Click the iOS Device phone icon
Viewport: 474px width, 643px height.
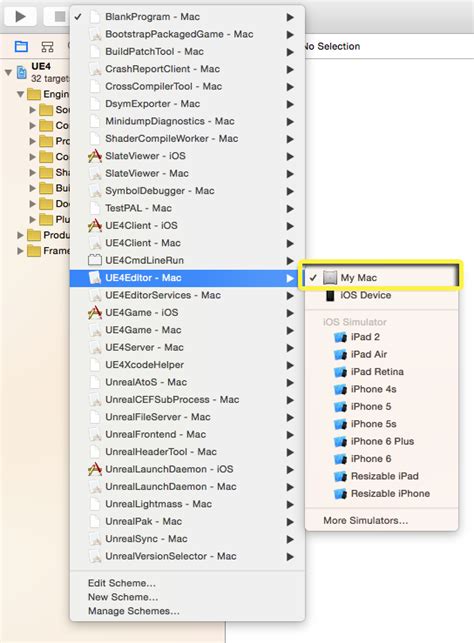point(330,295)
